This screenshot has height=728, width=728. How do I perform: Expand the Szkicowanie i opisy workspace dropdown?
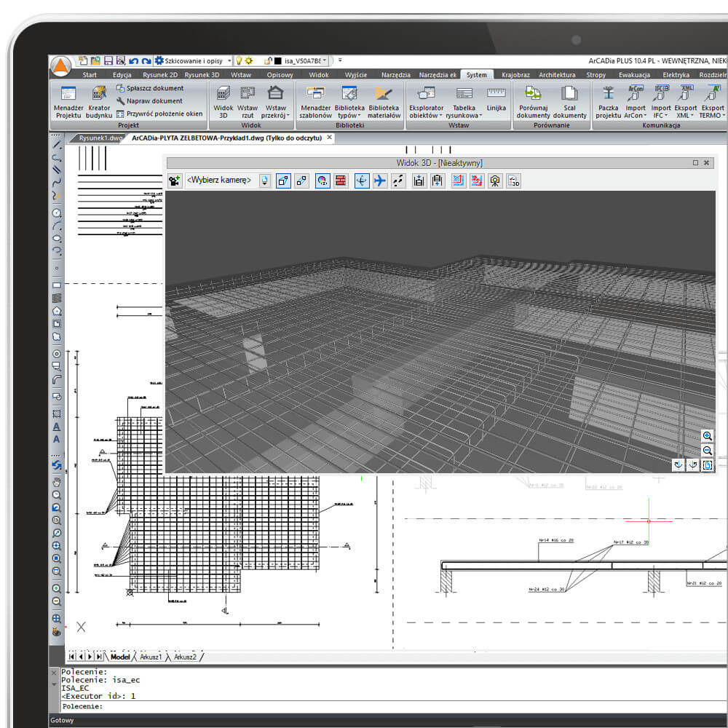click(229, 61)
